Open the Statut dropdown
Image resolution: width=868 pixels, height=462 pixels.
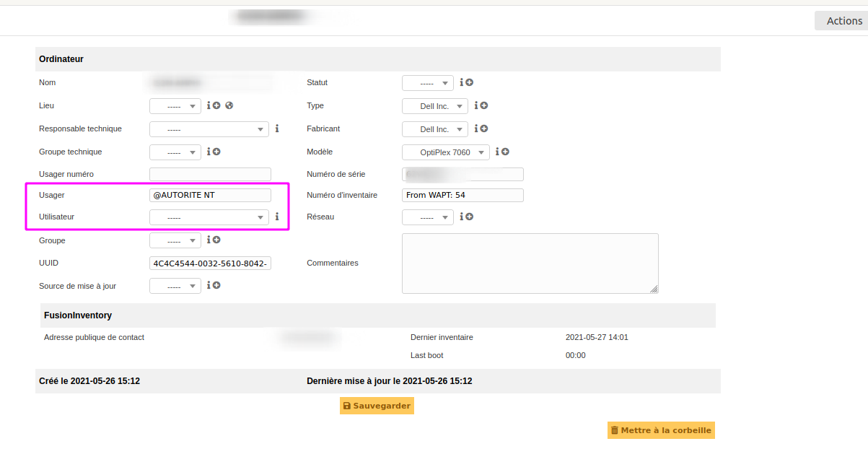[x=427, y=83]
